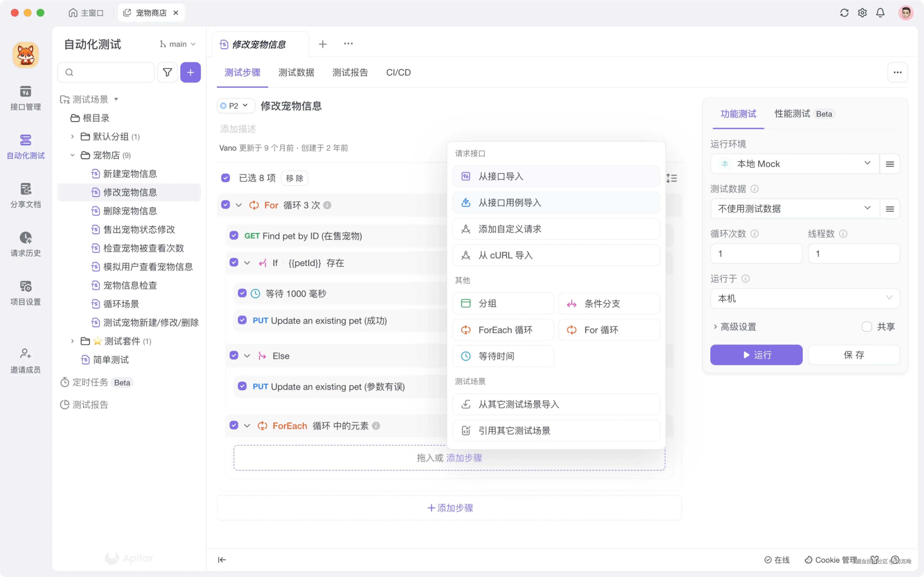Viewport: 924px width, 577px height.
Task: Click the filter funnel icon
Action: point(167,72)
